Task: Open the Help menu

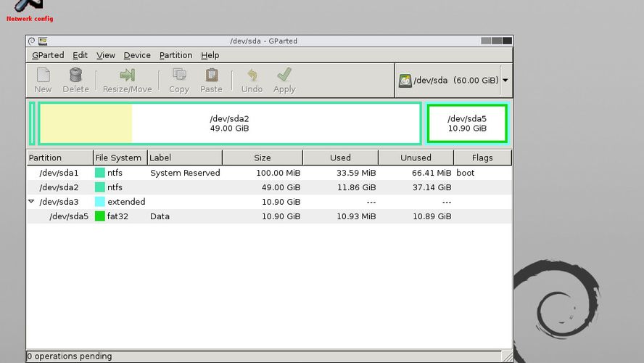Action: click(210, 55)
